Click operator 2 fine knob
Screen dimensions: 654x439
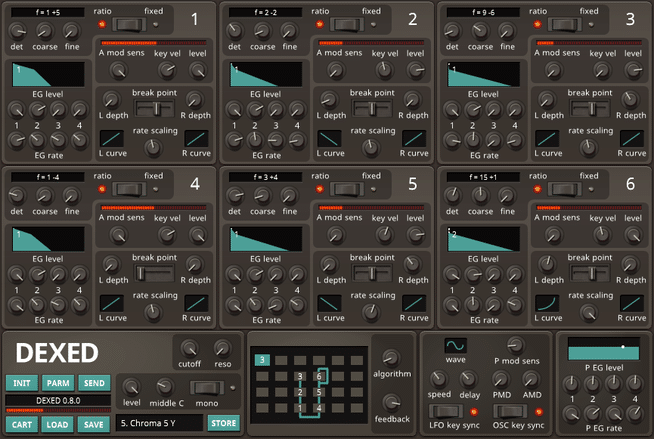(x=289, y=31)
